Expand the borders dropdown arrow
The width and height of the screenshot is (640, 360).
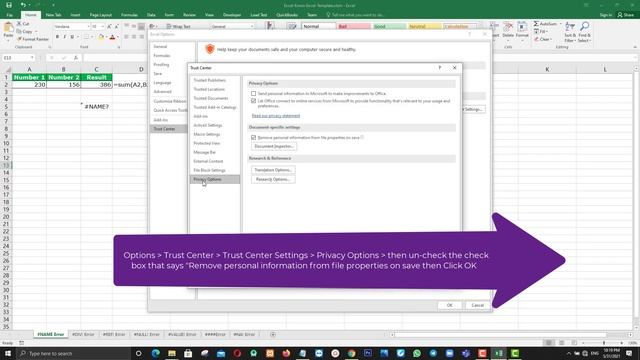point(92,37)
